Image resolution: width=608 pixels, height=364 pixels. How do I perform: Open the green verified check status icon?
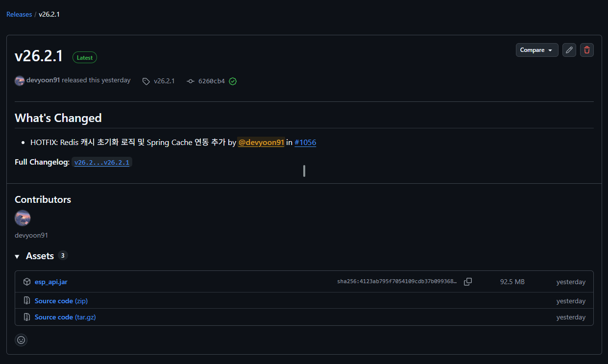(x=233, y=81)
